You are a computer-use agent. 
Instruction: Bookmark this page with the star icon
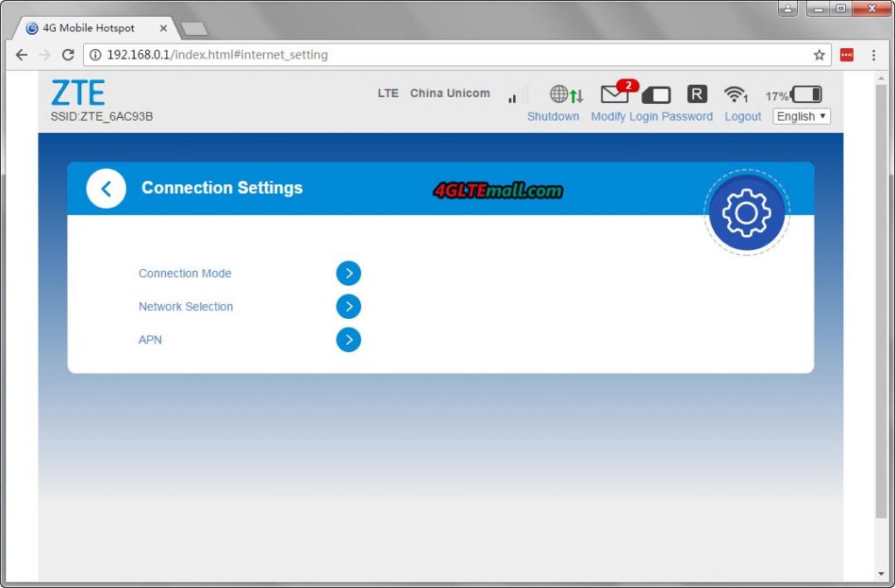coord(820,54)
